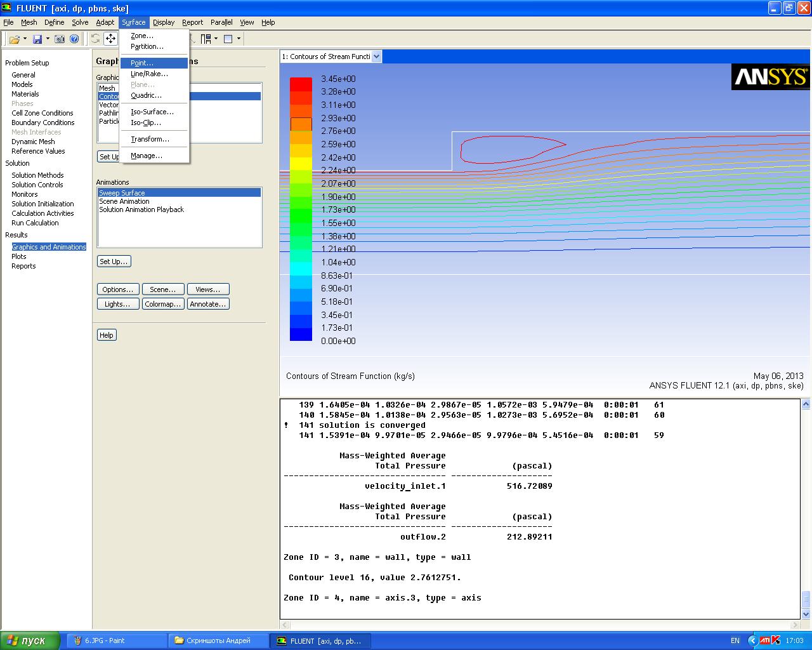Choose Iso-Surface... from Surface menu
The height and width of the screenshot is (650, 812).
pos(154,112)
